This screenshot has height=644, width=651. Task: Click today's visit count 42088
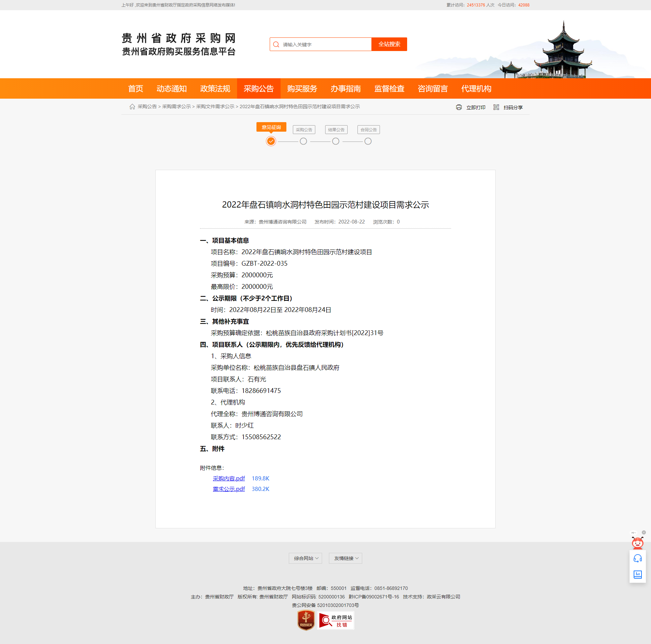[x=524, y=5]
